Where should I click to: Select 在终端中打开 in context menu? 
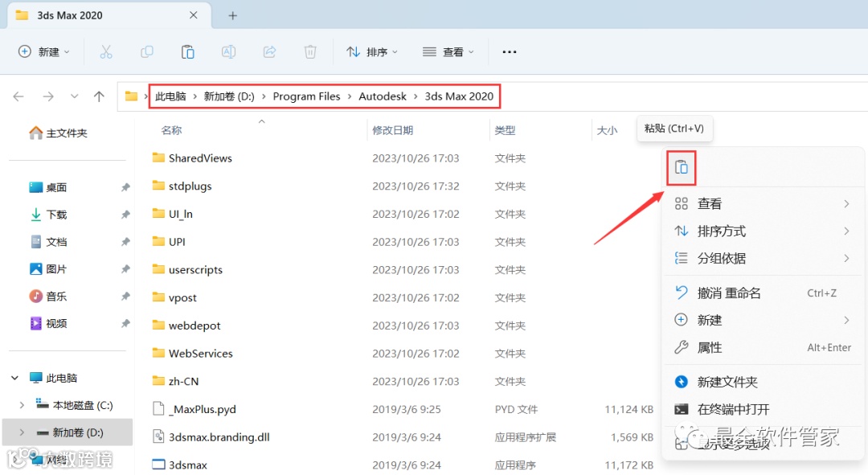tap(762, 409)
